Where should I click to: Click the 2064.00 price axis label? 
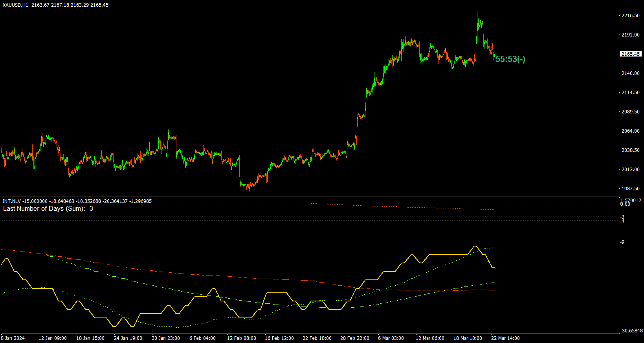pyautogui.click(x=630, y=131)
